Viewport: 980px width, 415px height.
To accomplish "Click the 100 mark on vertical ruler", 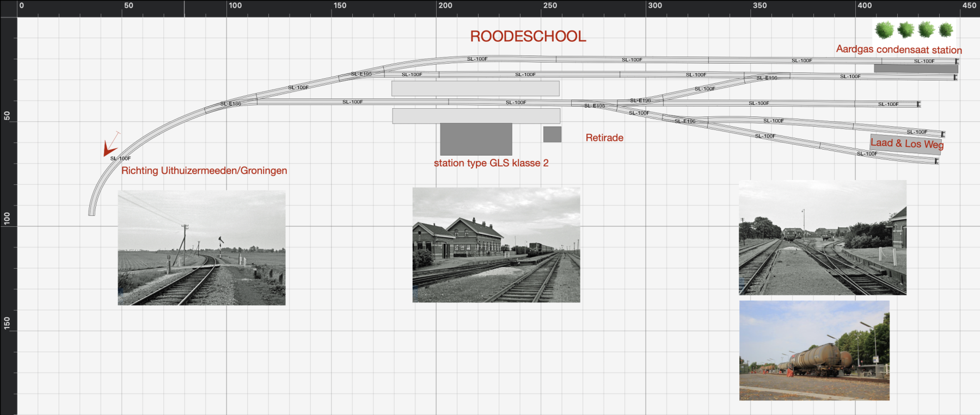I will (x=7, y=219).
